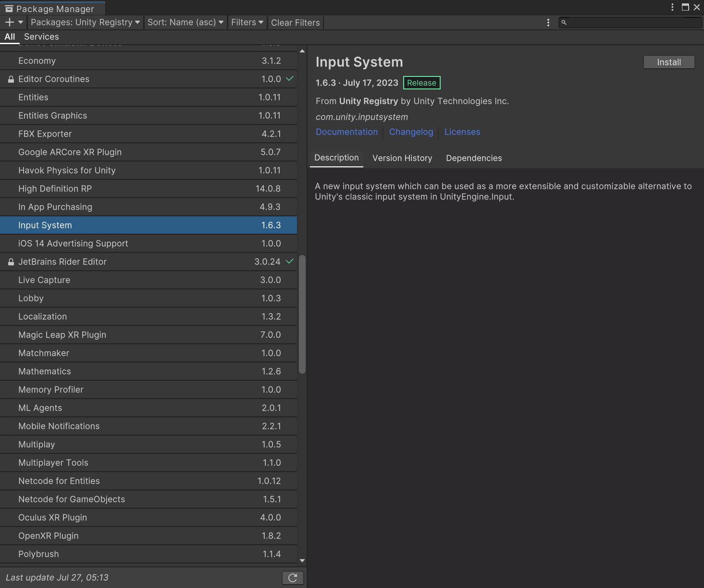The height and width of the screenshot is (588, 704).
Task: Open the Changelog link
Action: coord(411,132)
